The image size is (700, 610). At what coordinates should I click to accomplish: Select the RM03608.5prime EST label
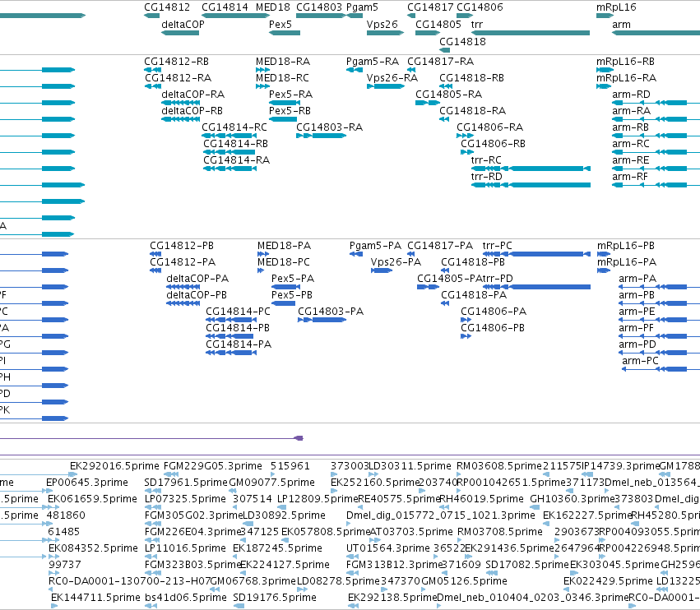click(499, 466)
